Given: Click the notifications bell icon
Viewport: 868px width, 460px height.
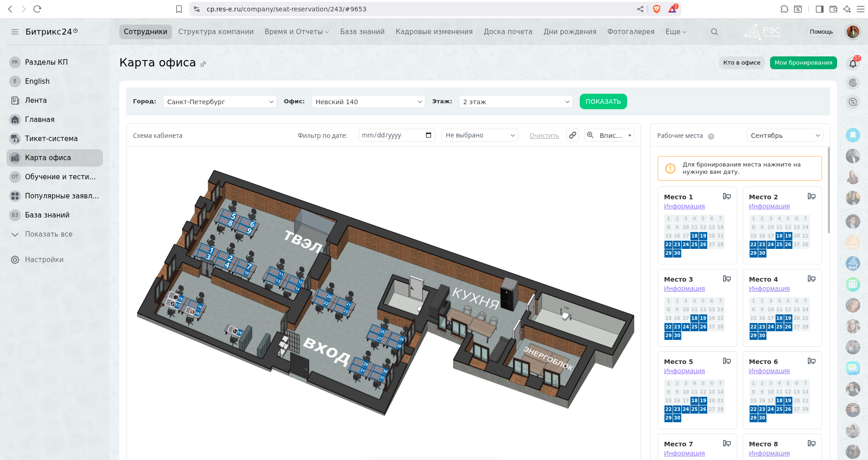Looking at the screenshot, I should 853,64.
